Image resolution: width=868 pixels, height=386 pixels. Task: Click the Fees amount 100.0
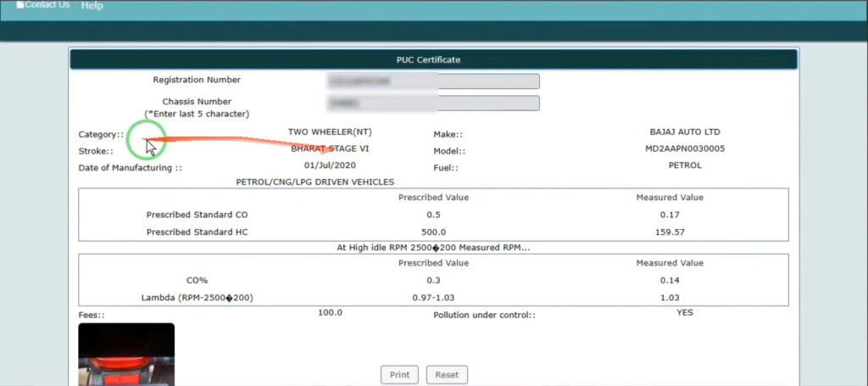tap(330, 313)
